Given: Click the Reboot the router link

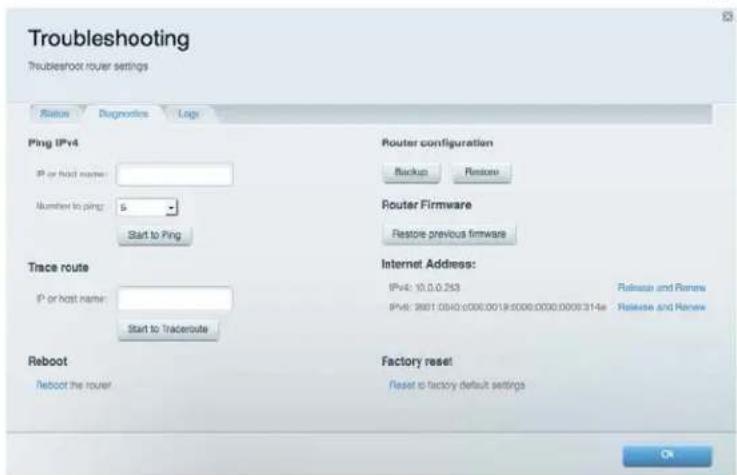Looking at the screenshot, I should pyautogui.click(x=52, y=385).
